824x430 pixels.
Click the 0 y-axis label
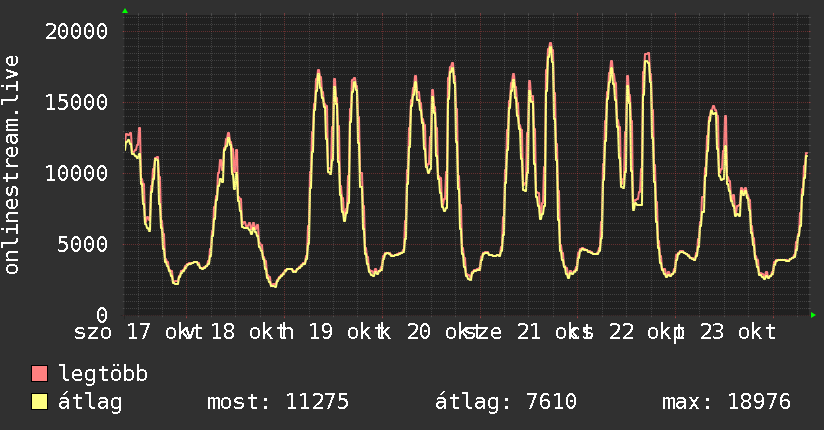click(102, 315)
